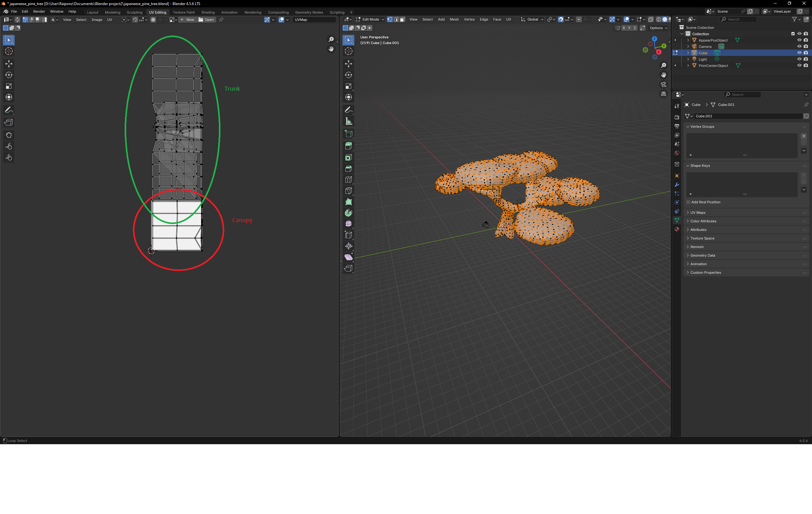Switch to the Shading workspace tab

208,12
